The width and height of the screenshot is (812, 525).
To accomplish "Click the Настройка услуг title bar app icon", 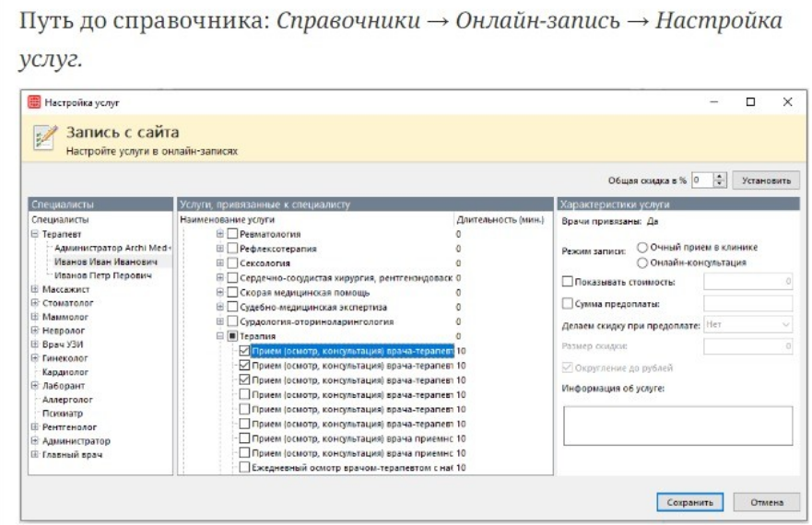I will coord(34,102).
